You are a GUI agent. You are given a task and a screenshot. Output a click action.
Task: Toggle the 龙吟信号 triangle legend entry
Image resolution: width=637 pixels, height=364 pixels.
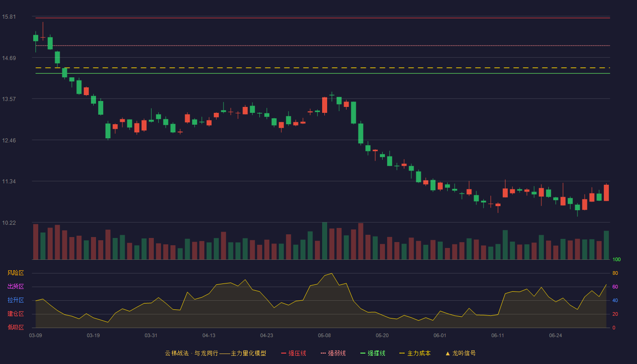tap(460, 353)
